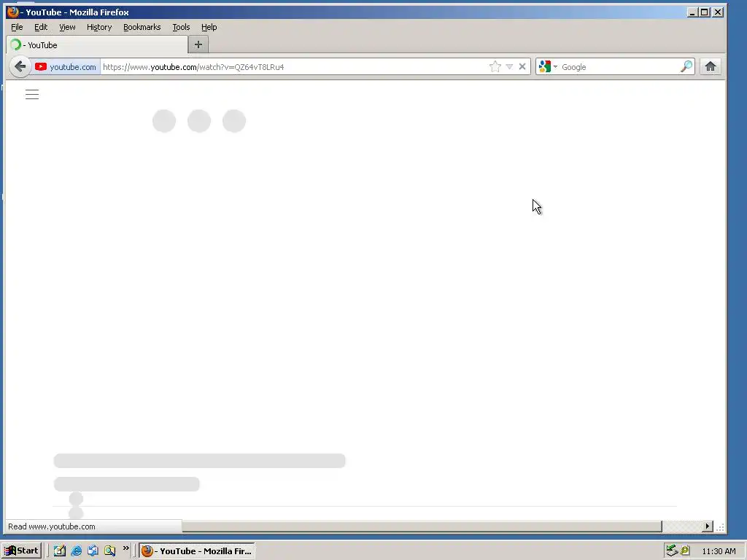Open the Bookmarks menu
Screen dimensions: 747x560
pyautogui.click(x=142, y=27)
